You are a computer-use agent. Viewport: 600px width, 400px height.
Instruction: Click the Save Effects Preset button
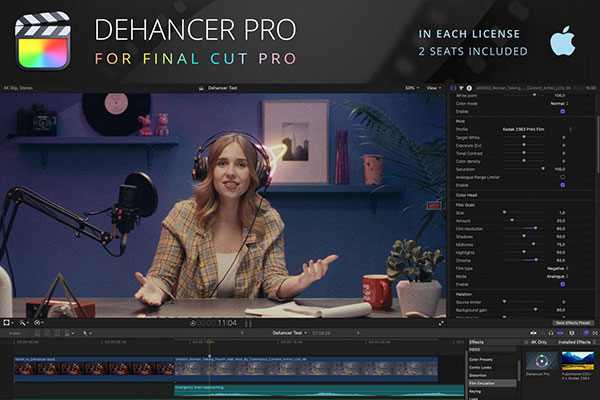(573, 323)
